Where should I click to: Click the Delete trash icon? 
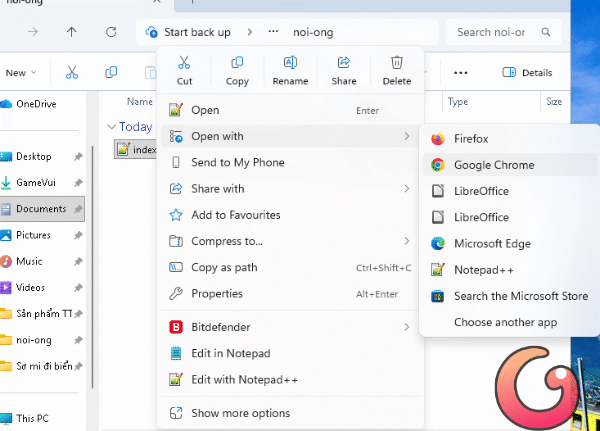pyautogui.click(x=397, y=62)
